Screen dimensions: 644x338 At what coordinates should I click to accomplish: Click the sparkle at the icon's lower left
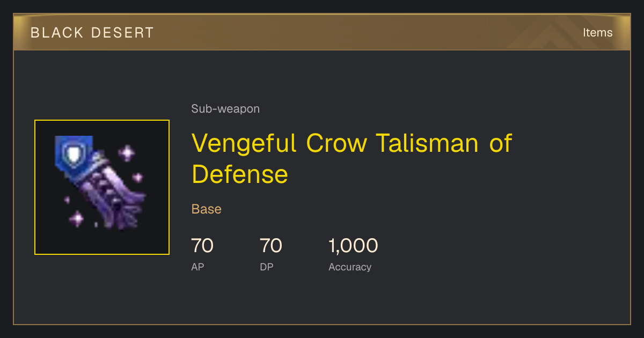tap(77, 218)
